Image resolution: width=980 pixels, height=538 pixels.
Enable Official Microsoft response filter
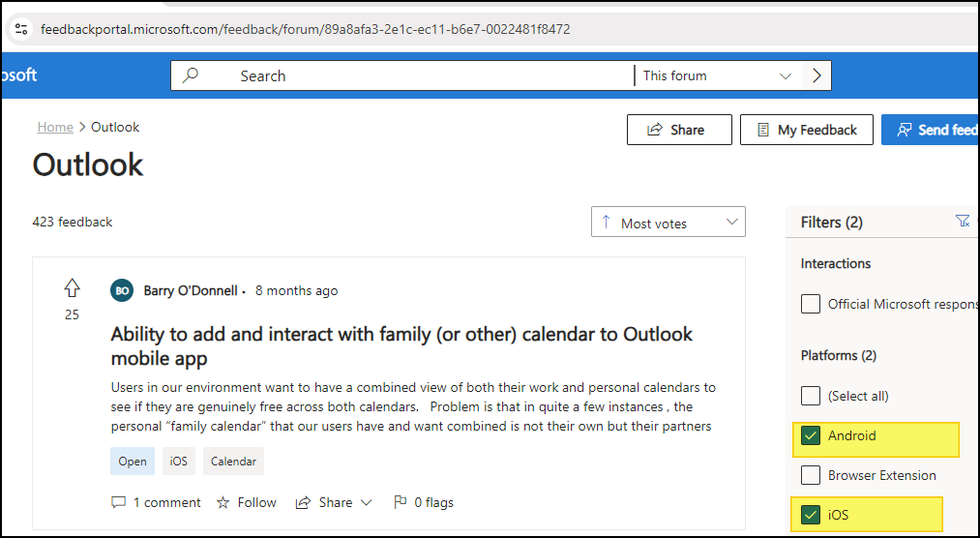(x=811, y=304)
